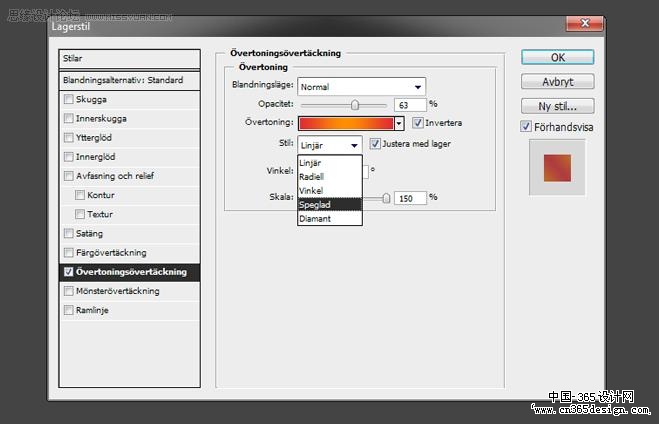Uncheck the Övertoningsövertäckning checkbox
The height and width of the screenshot is (424, 659).
pyautogui.click(x=69, y=272)
